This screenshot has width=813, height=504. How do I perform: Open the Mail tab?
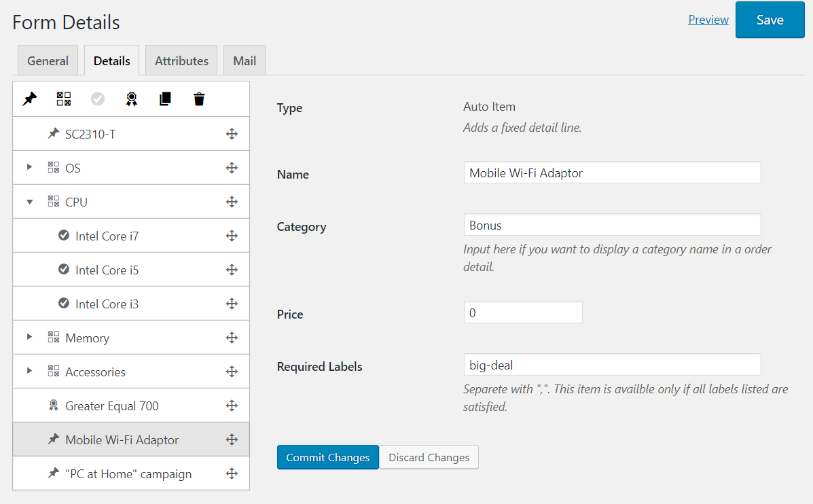[244, 60]
